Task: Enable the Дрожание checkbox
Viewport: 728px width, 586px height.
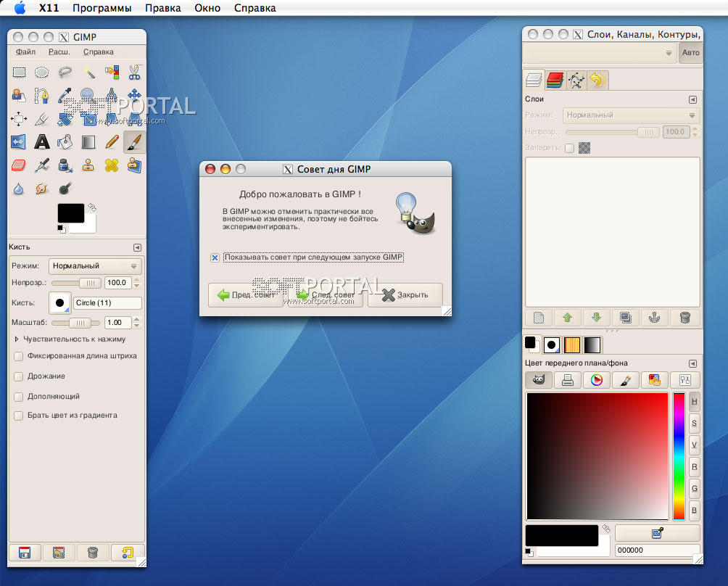Action: click(19, 376)
